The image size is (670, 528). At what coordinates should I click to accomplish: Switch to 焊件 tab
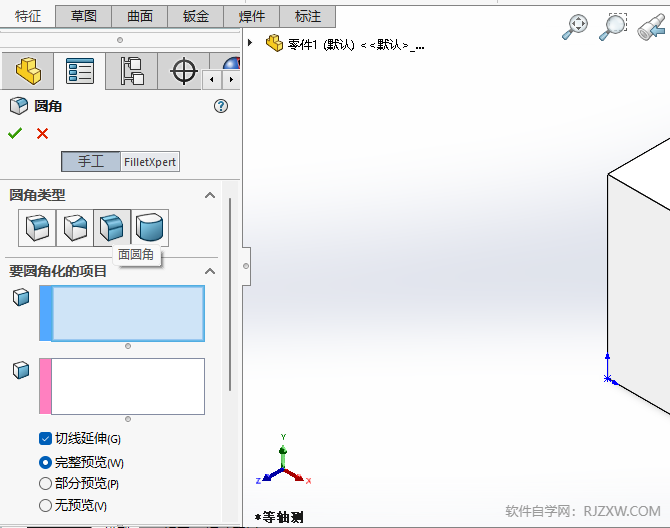tap(252, 16)
